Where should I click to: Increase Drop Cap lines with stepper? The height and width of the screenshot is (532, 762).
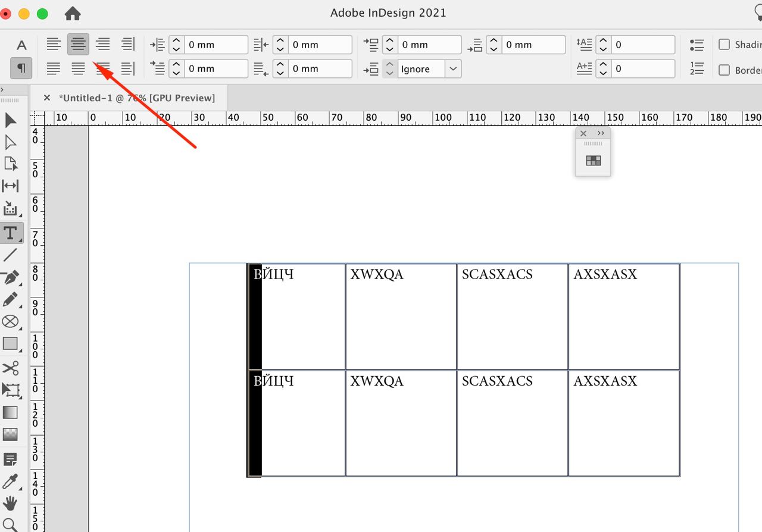click(x=603, y=40)
